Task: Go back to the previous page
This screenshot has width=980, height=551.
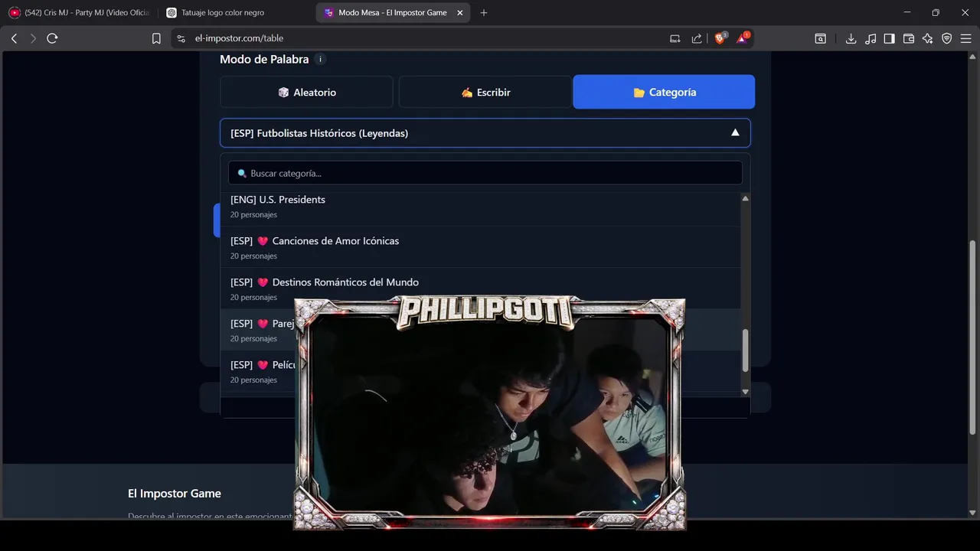Action: [x=14, y=38]
